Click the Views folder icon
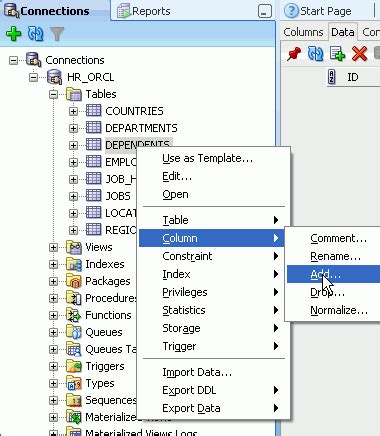 coord(74,247)
